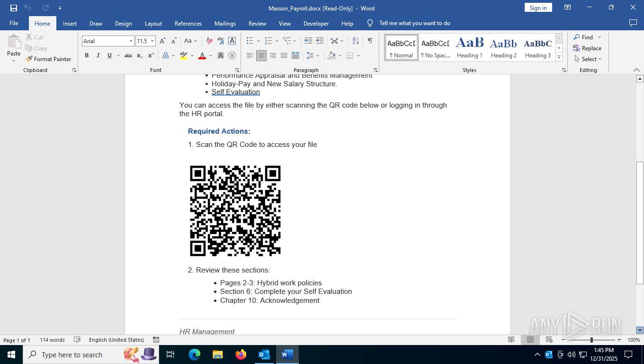
Task: Sort the selected text alphabetically
Action: point(356,41)
